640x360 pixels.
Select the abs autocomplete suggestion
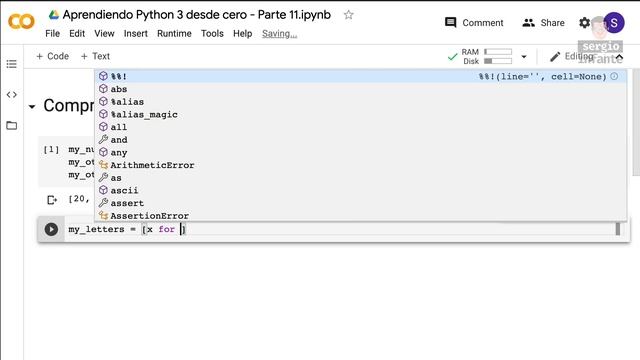pos(361,89)
